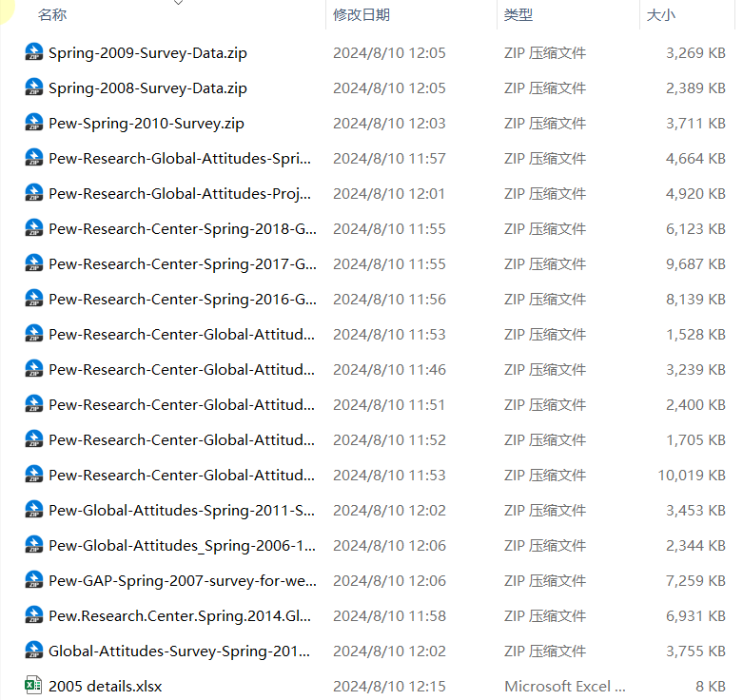Screen dimensions: 743x700
Task: Click the zip icon of the 3,239 KB file
Action: point(33,369)
